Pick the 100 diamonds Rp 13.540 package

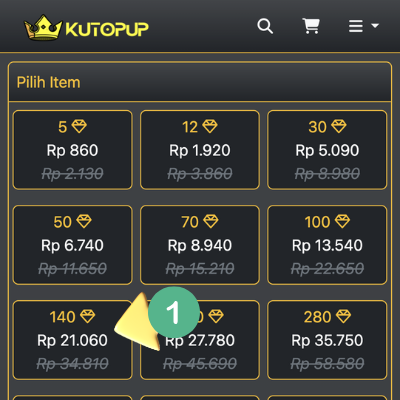click(x=327, y=245)
